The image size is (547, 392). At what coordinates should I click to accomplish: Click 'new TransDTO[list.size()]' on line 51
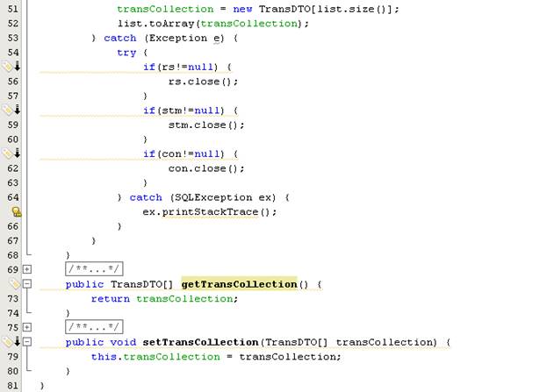(313, 9)
